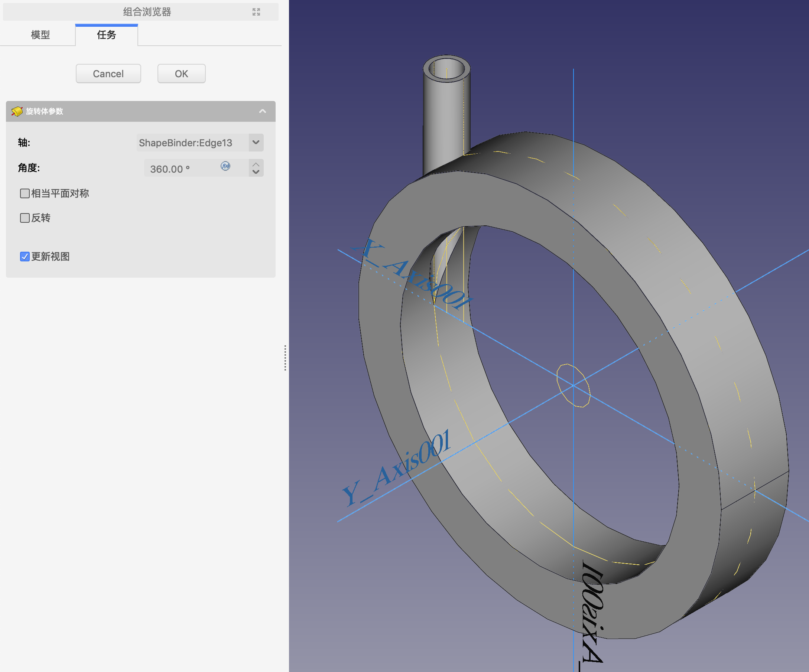Uncheck the 更新视图 checkbox
This screenshot has width=809, height=672.
[x=25, y=257]
